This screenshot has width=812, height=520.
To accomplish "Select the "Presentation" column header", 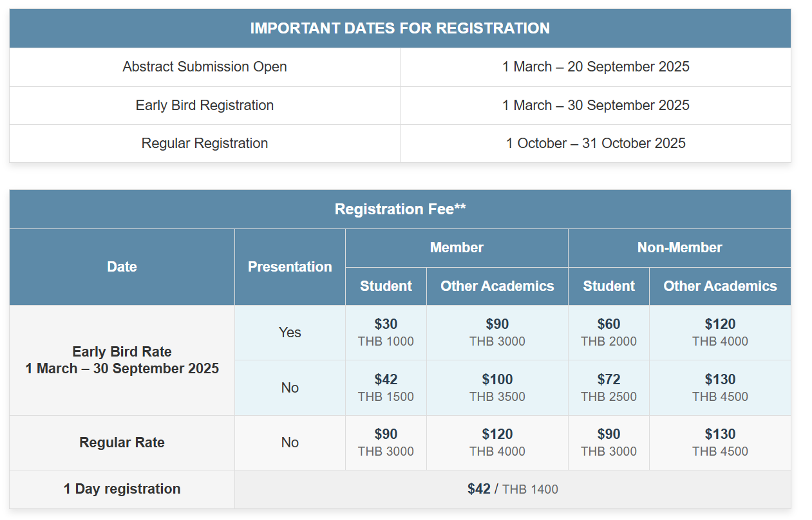I will pyautogui.click(x=290, y=267).
